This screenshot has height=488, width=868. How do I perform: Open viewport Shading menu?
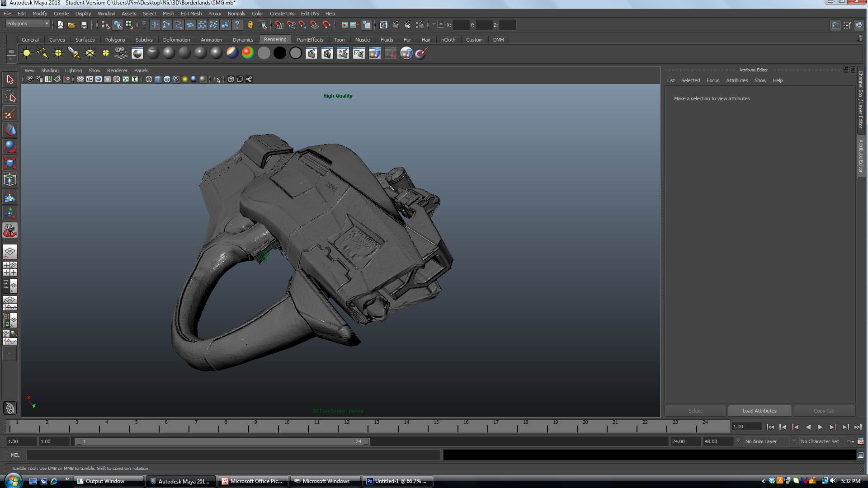pos(50,70)
